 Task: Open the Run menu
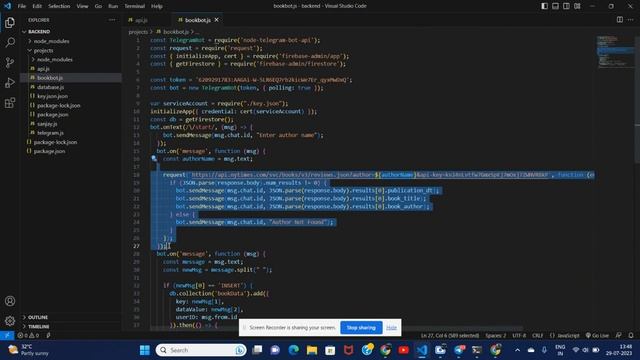(113, 6)
